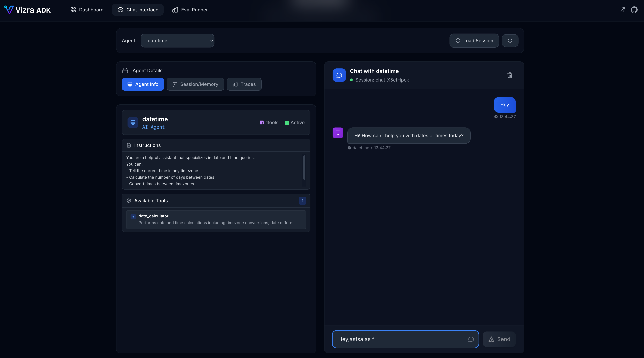Screen dimensions: 644x358
Task: Click the check icon next to 13:44:37 under Hey
Action: [496, 117]
